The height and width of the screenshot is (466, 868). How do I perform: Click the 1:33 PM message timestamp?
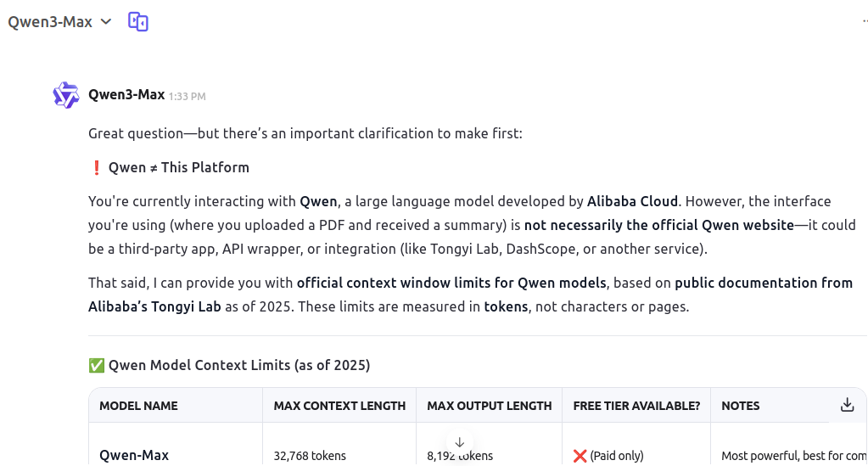click(x=187, y=97)
